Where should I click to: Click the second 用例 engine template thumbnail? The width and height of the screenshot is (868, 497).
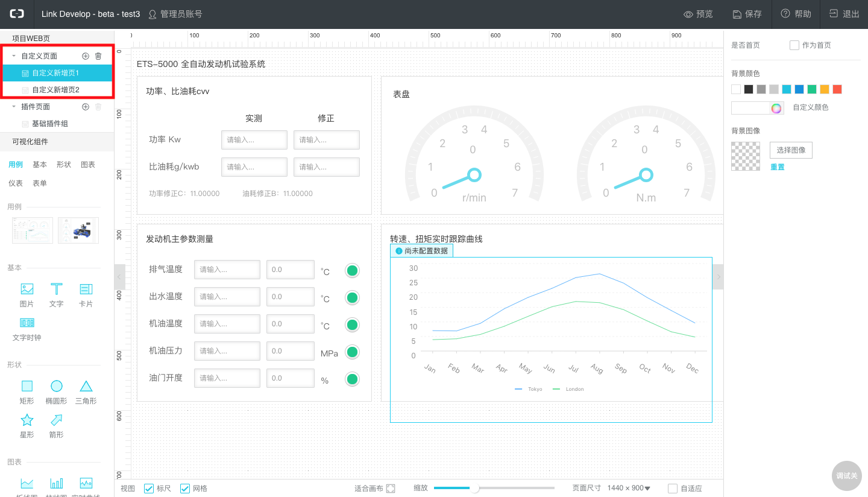pos(78,230)
